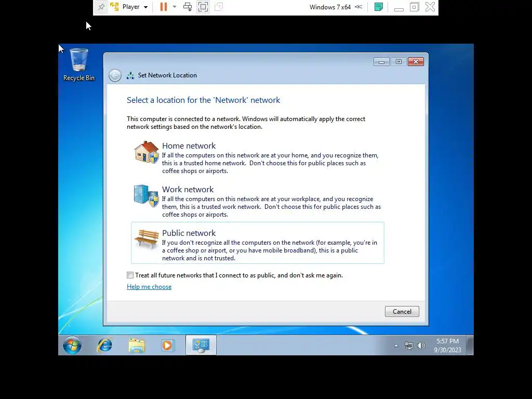532x399 pixels.
Task: Launch Internet Explorer from taskbar
Action: pos(104,345)
